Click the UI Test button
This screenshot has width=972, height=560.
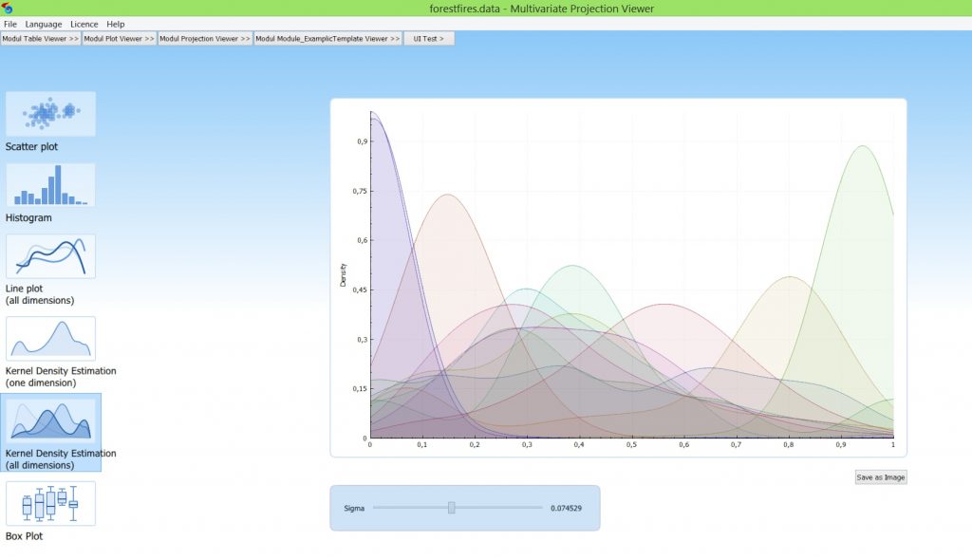[x=429, y=39]
